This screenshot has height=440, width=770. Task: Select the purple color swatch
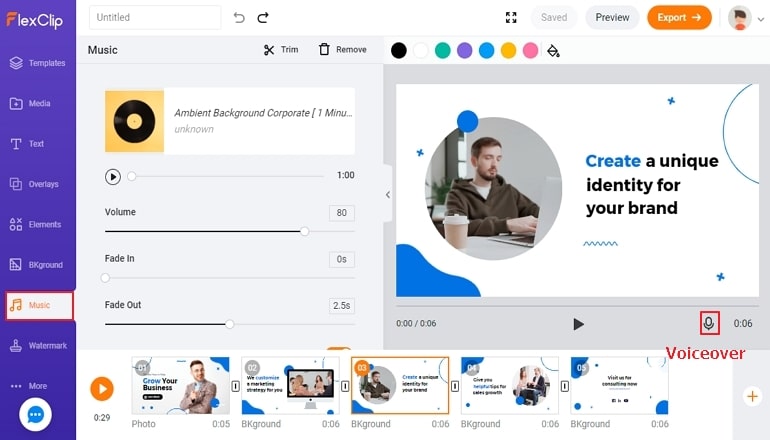coord(465,51)
